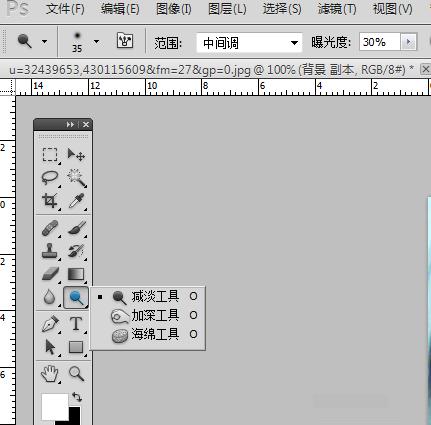Image resolution: width=431 pixels, height=425 pixels.
Task: Open the 编辑(E) menu
Action: [x=120, y=9]
